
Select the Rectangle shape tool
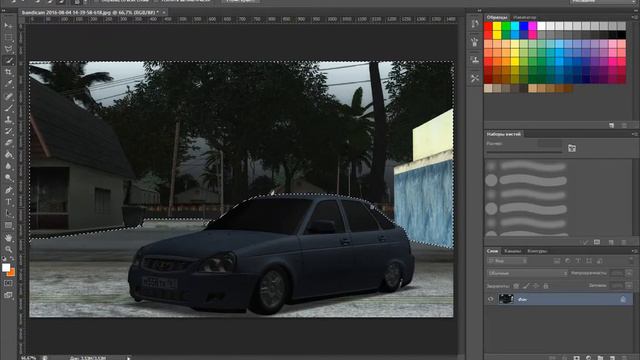(8, 225)
